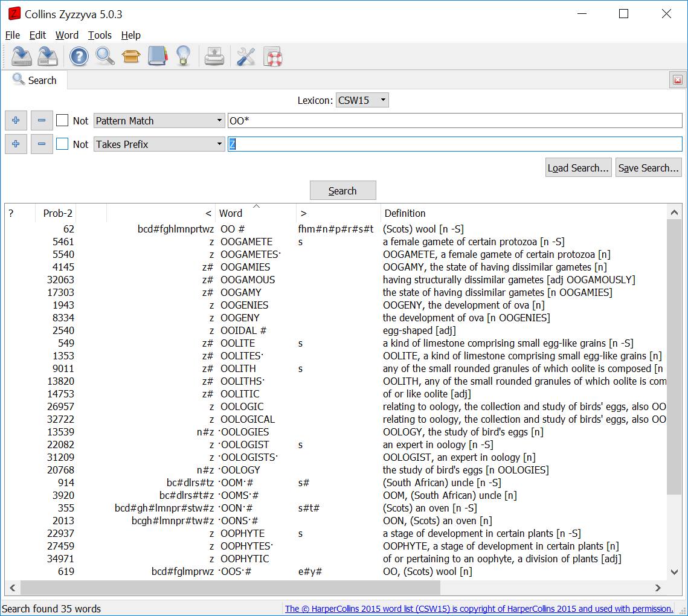
Task: Click the results list down scroll arrow
Action: [674, 572]
